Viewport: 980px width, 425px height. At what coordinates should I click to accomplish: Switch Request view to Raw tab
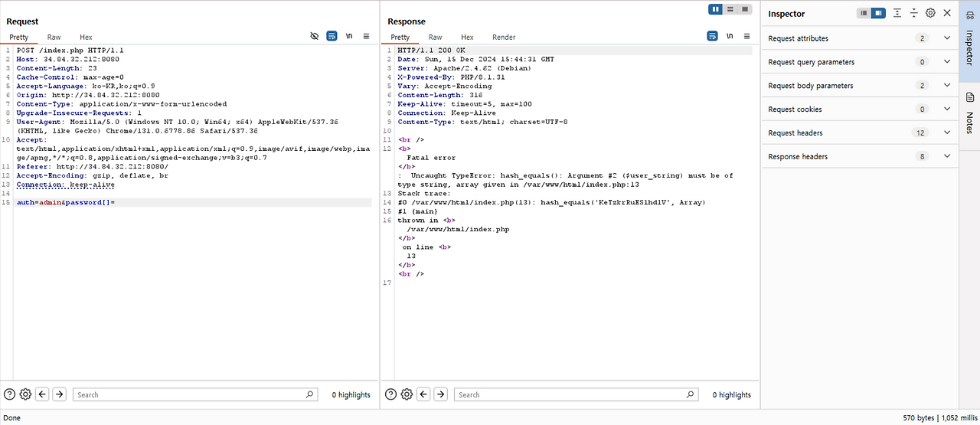click(x=54, y=37)
